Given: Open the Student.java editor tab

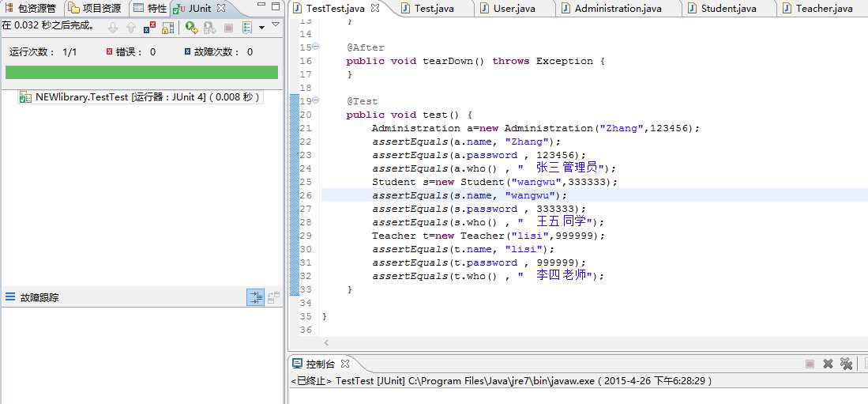Looking at the screenshot, I should (721, 9).
